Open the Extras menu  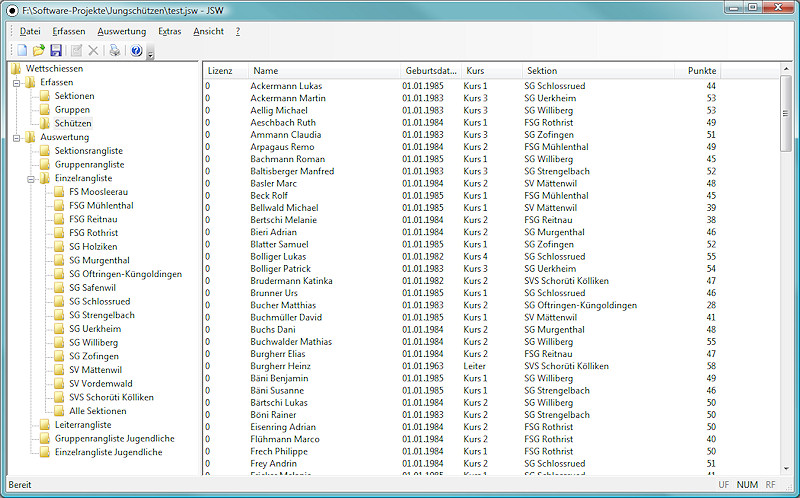pyautogui.click(x=169, y=31)
